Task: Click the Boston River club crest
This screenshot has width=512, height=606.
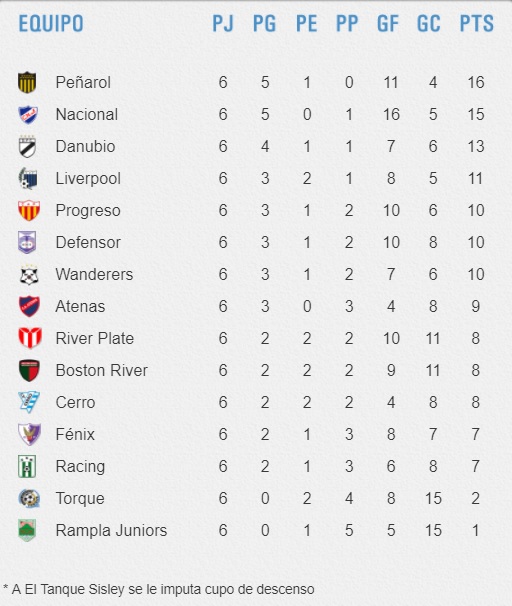Action: (29, 370)
